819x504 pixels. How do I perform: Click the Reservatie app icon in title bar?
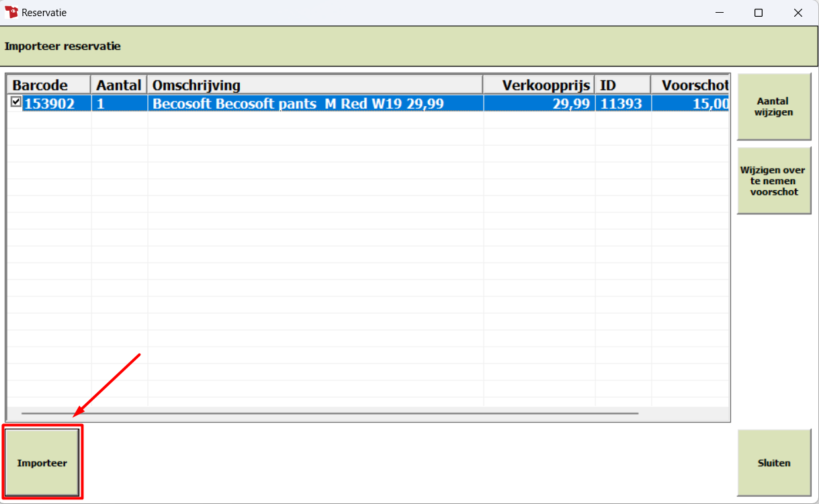click(x=11, y=12)
